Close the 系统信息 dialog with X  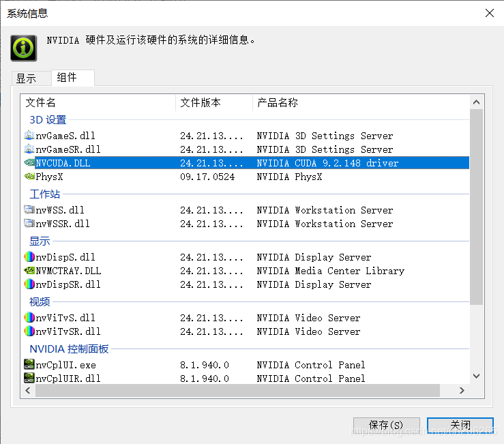click(489, 13)
